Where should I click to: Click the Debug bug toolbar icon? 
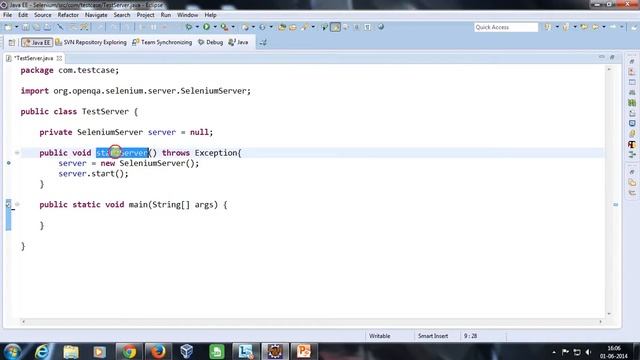[x=189, y=27]
